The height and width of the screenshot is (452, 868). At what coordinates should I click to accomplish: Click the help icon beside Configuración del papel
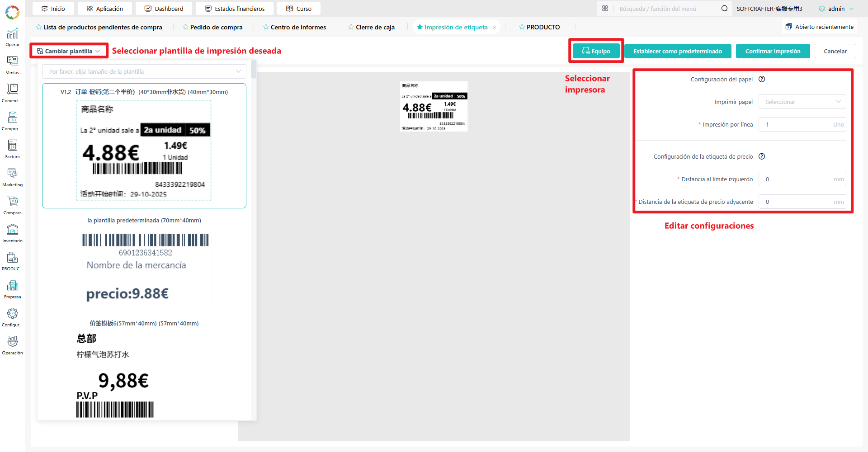click(762, 79)
